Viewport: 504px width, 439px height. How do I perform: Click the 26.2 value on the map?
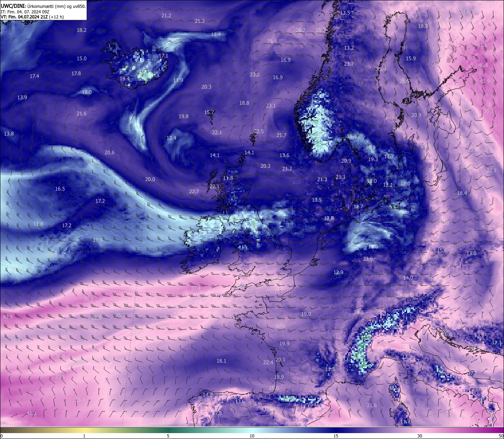(x=300, y=30)
